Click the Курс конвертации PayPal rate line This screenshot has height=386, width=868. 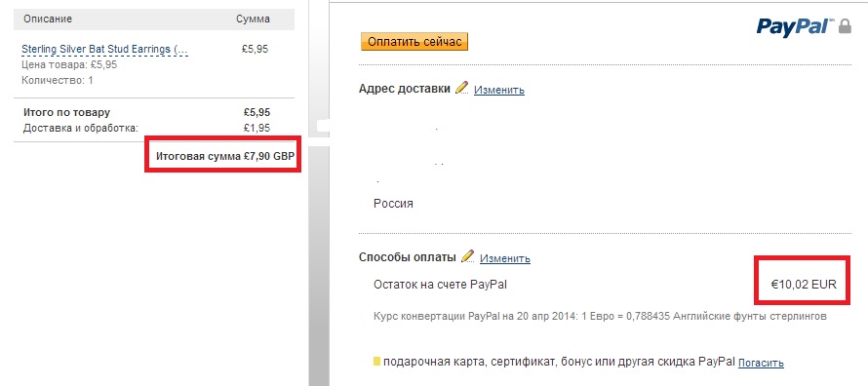[x=601, y=317]
